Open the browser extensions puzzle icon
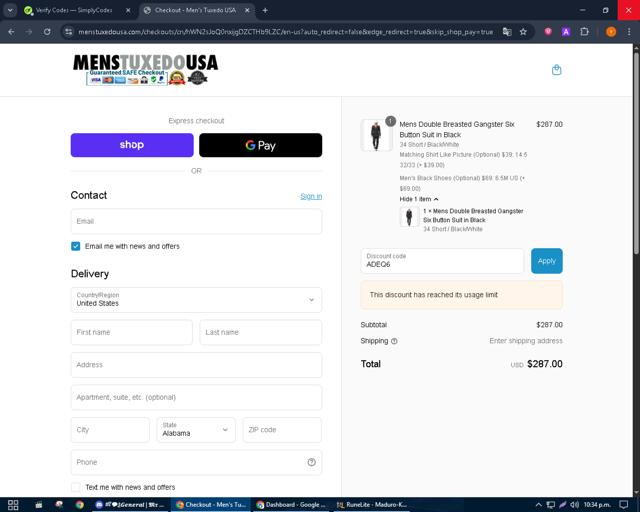The height and width of the screenshot is (512, 640). point(584,32)
